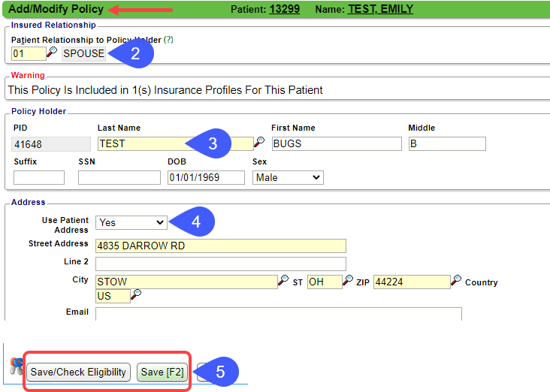The height and width of the screenshot is (392, 550).
Task: Open patient number 13299 link
Action: point(285,9)
